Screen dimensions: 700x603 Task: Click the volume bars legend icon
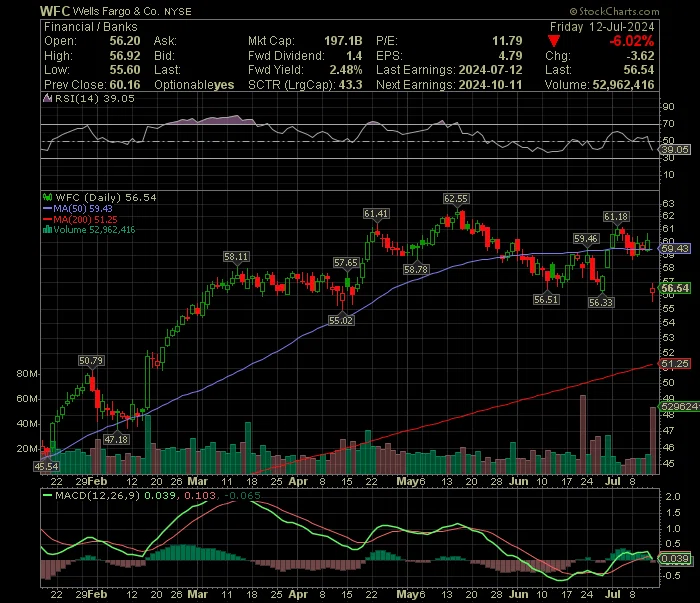47,230
